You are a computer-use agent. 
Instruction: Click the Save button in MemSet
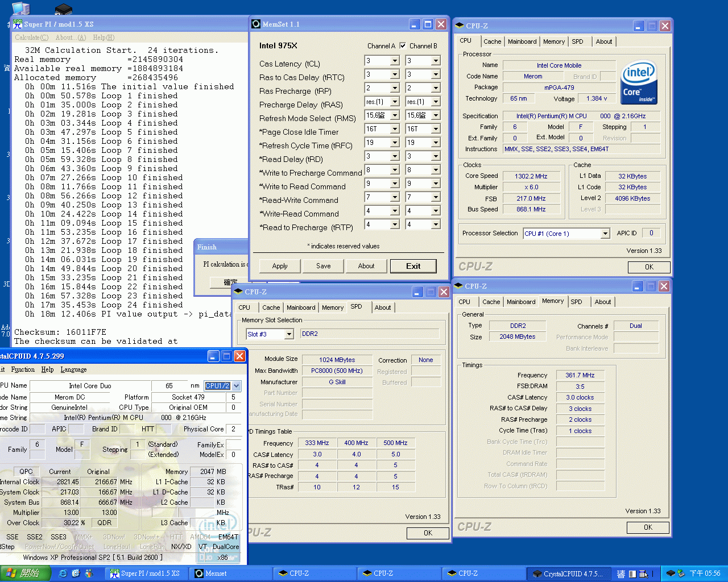[324, 266]
